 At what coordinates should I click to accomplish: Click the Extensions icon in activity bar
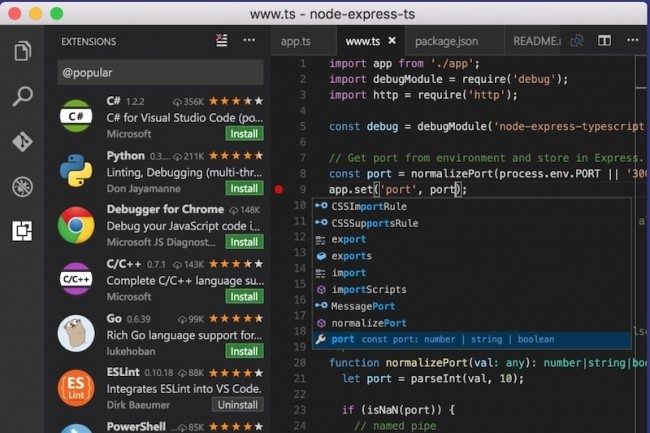point(22,231)
